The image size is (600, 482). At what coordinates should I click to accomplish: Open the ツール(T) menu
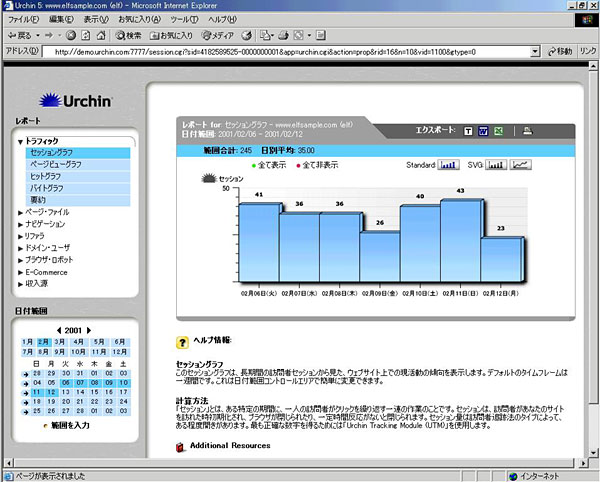pos(183,19)
